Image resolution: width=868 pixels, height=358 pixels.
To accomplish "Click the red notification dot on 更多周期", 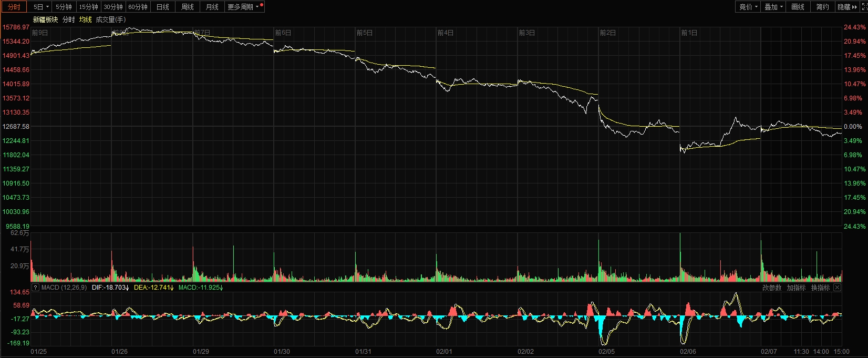I will [262, 5].
